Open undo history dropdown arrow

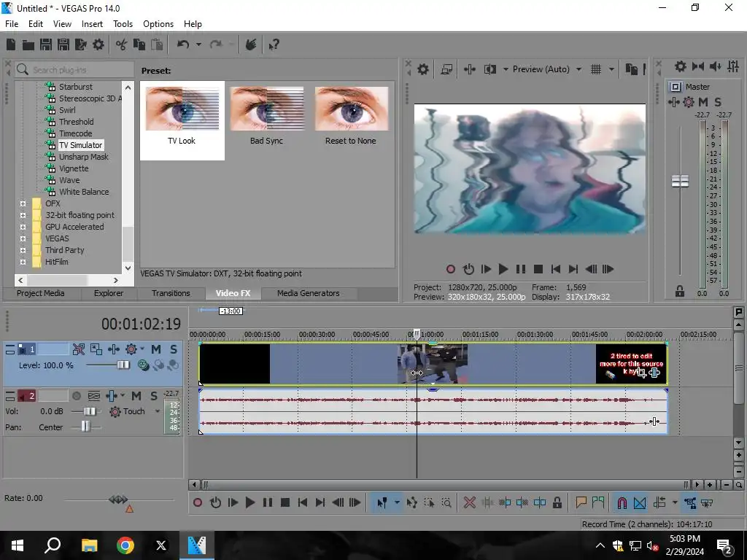pos(198,44)
